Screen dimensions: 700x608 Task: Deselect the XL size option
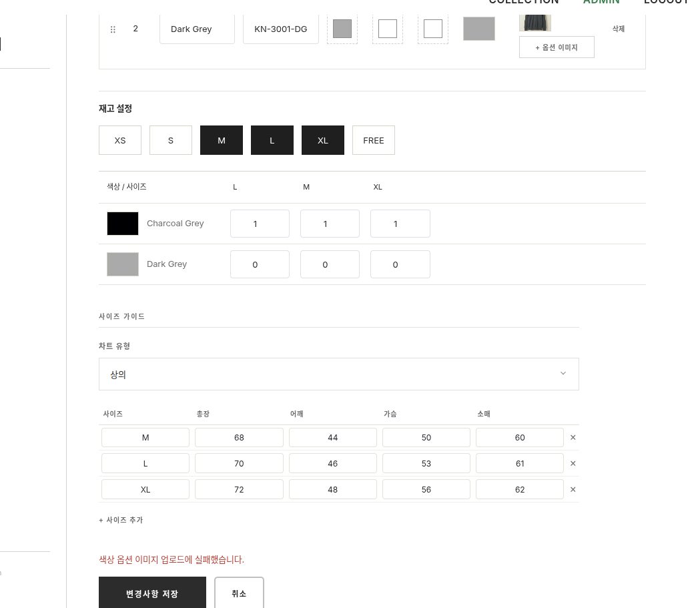tap(323, 140)
